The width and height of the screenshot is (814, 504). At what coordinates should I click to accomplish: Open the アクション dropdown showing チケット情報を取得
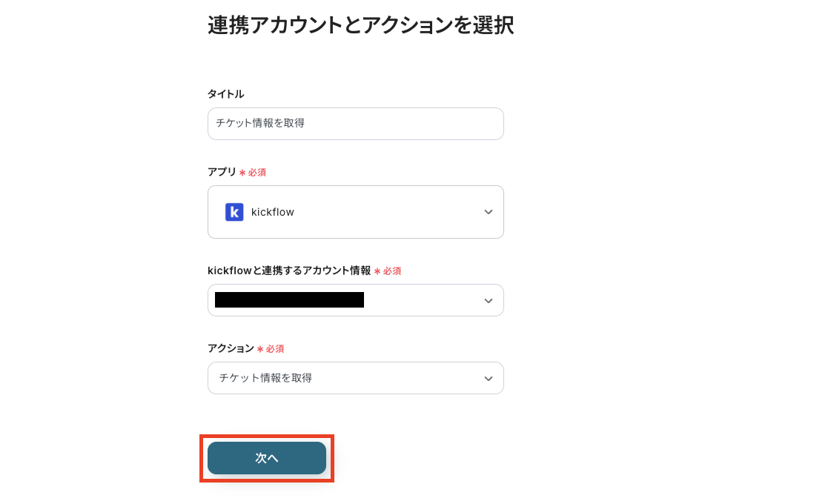point(356,378)
